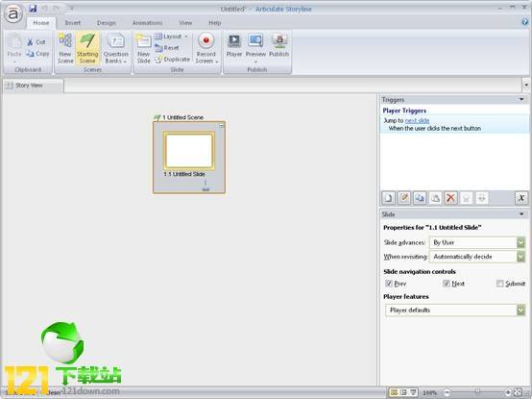
Task: Click the Cut scissors icon
Action: (30, 42)
